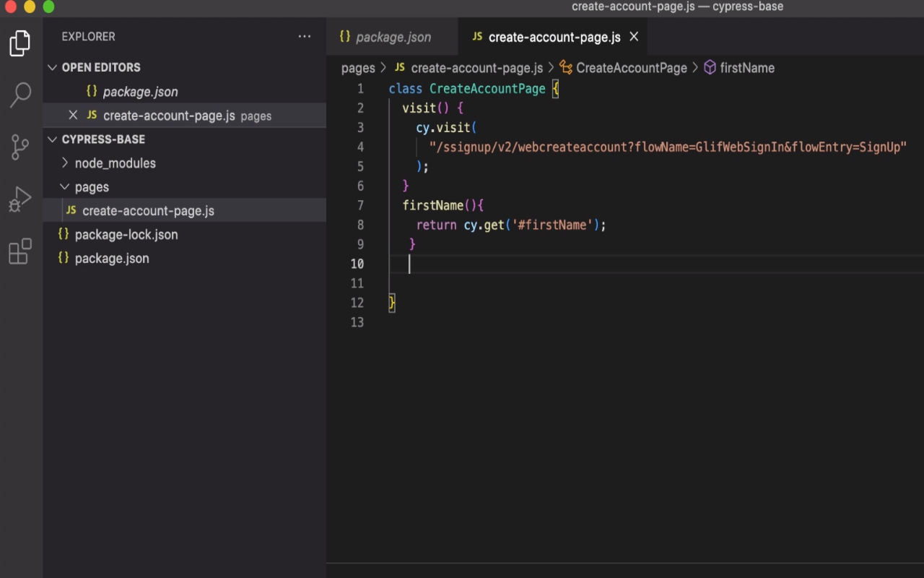Viewport: 924px width, 578px height.
Task: Click firstName in the breadcrumb trail
Action: tap(749, 67)
